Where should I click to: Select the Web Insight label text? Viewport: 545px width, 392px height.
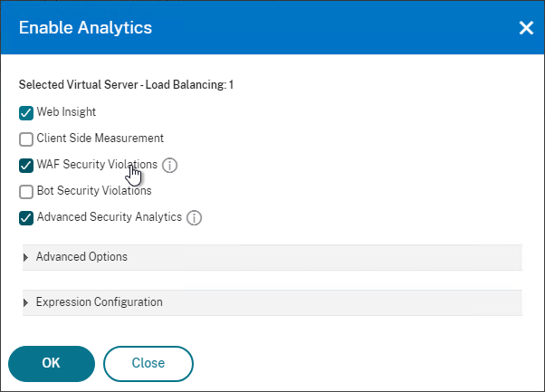66,112
